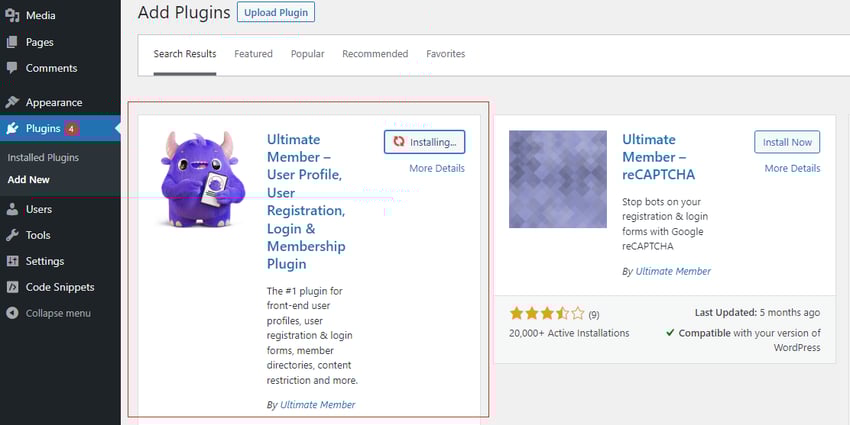Click the spinning icon in Installing button
The width and height of the screenshot is (850, 425).
(x=399, y=142)
